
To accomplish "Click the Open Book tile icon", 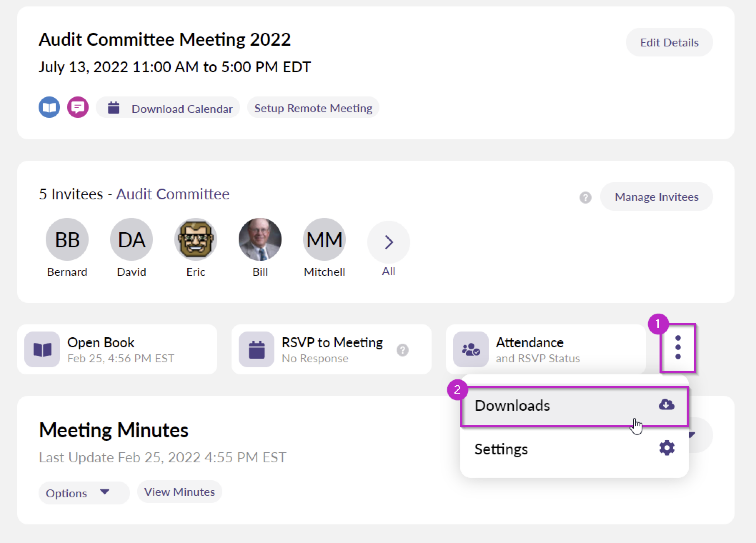I will point(42,349).
